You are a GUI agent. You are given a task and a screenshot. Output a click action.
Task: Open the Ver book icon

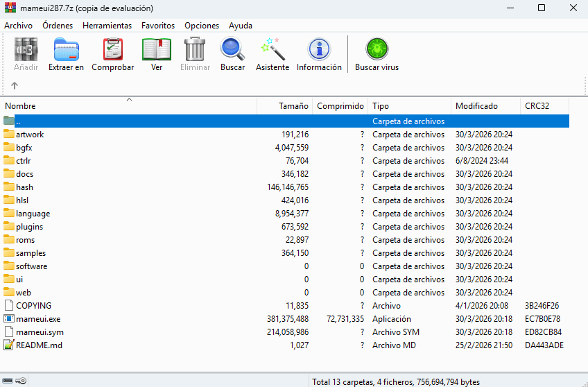157,49
